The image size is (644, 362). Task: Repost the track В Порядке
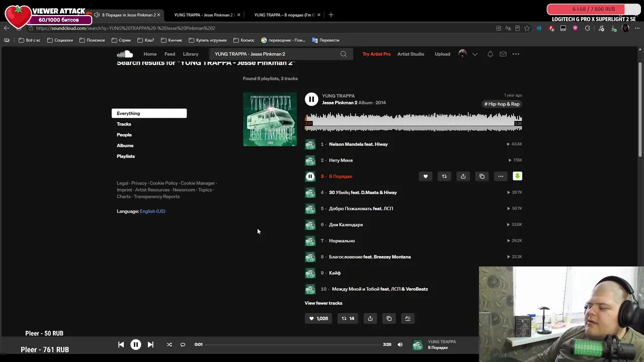point(444,176)
